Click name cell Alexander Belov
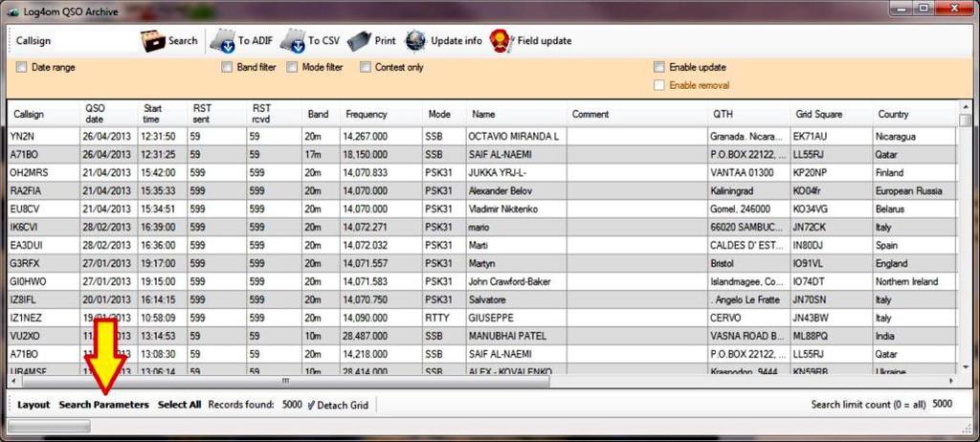This screenshot has height=442, width=980. pos(516,190)
